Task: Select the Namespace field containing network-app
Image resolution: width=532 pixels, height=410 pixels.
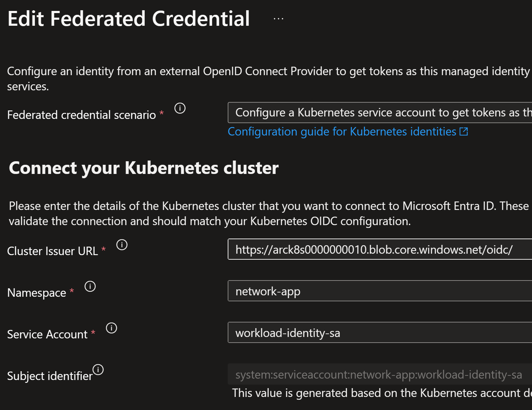Action: (380, 291)
